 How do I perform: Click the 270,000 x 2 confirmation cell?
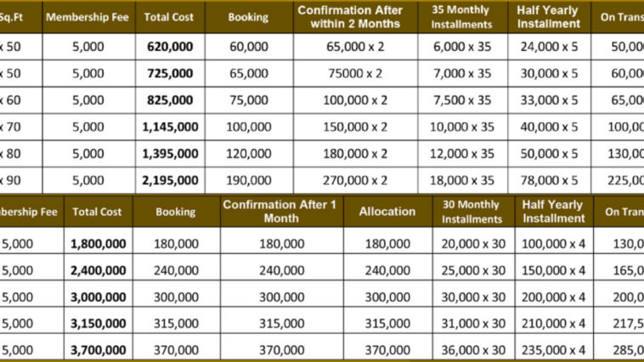coord(356,180)
